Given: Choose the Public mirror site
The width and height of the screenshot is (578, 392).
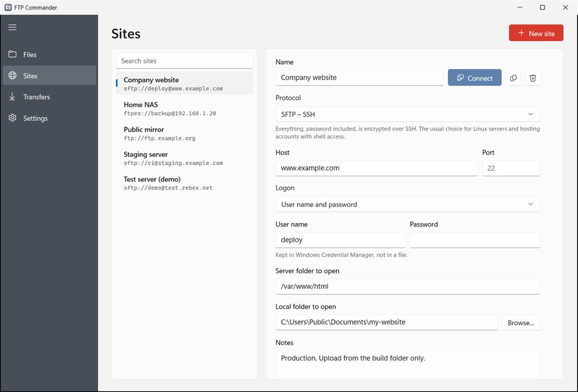Looking at the screenshot, I should pyautogui.click(x=185, y=133).
